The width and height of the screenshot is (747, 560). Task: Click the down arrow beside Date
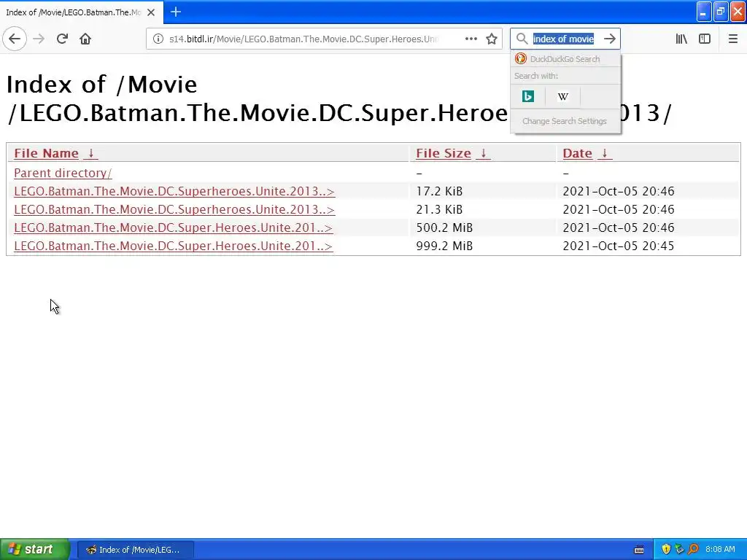click(605, 153)
